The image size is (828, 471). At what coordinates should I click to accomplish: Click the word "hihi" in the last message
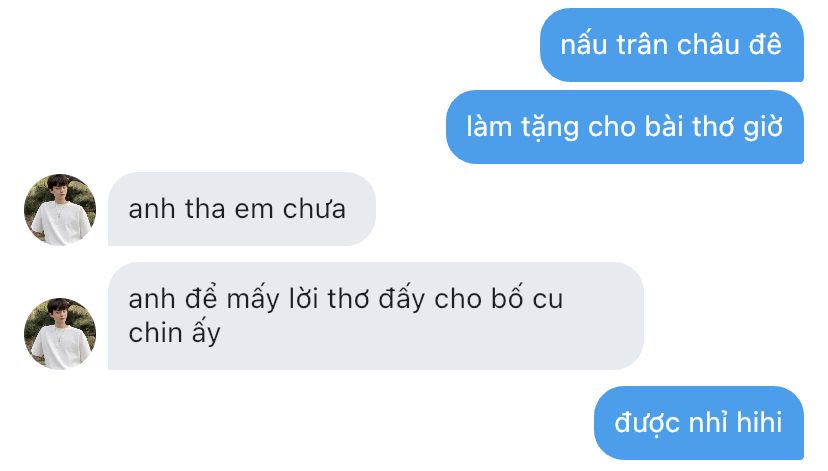(759, 422)
